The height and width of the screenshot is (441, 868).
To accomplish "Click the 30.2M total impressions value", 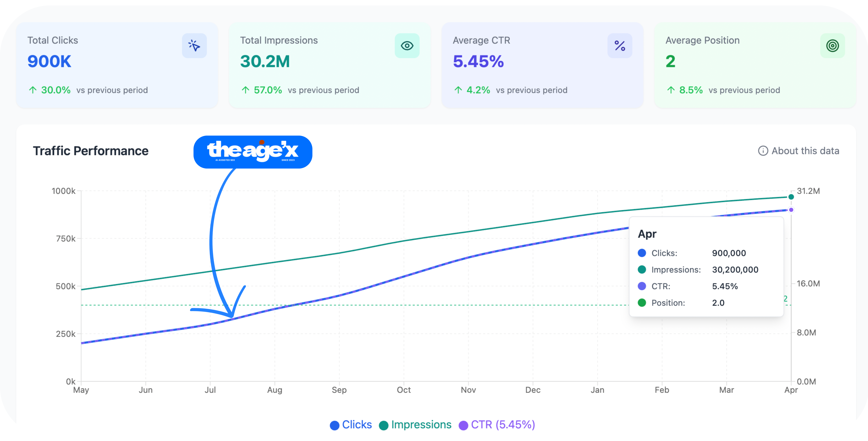I will (265, 61).
